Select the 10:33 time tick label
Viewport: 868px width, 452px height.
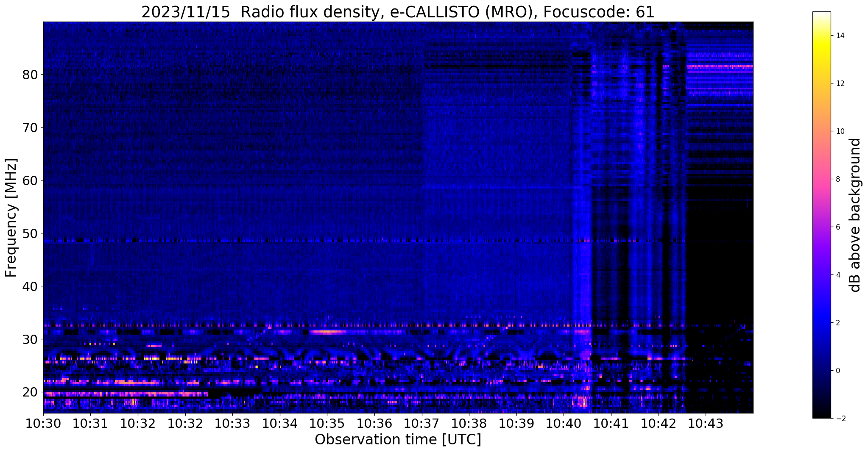tap(232, 424)
